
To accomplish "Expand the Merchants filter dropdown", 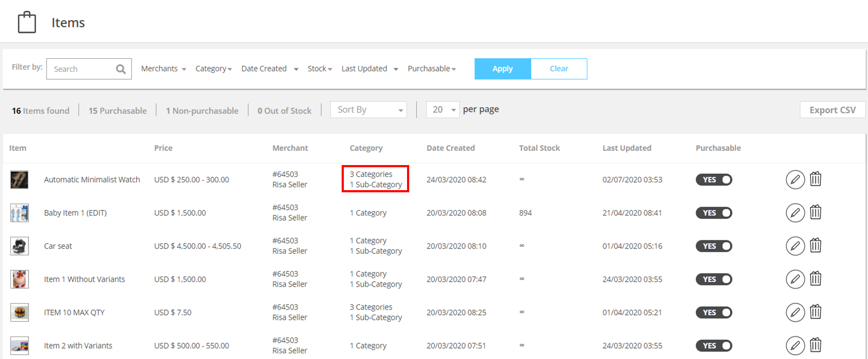I will pos(163,69).
